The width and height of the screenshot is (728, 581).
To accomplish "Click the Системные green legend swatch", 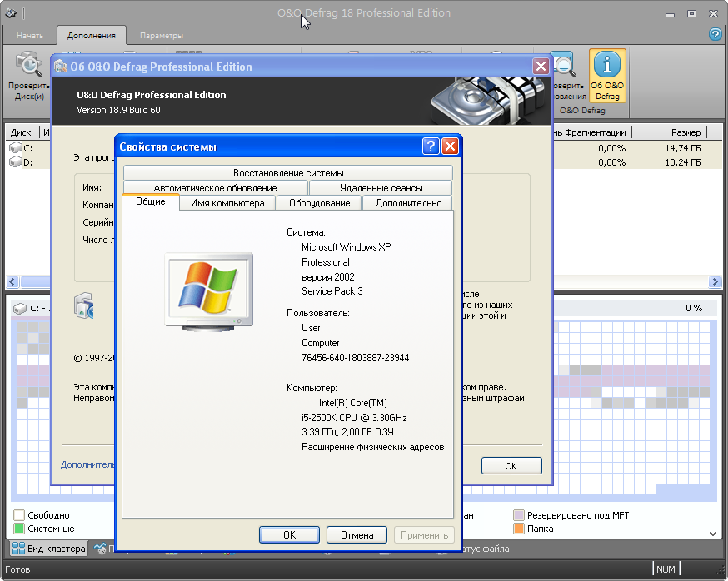I will [19, 529].
